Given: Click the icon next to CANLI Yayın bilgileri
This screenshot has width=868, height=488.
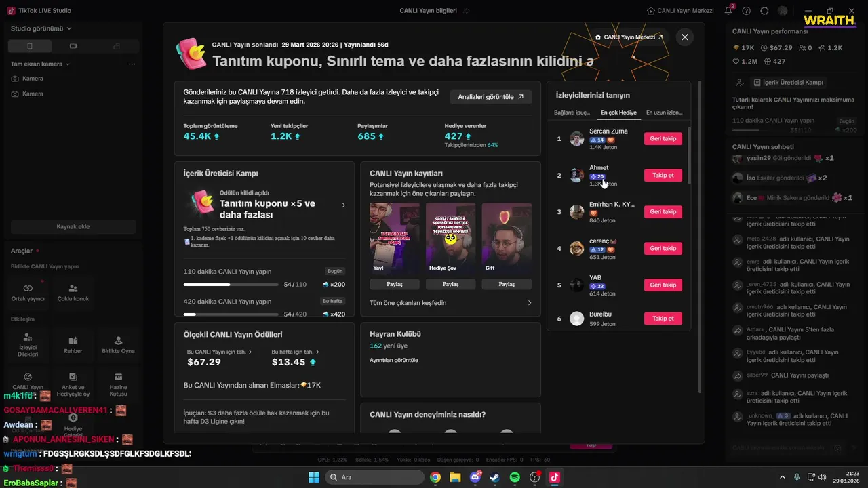Looking at the screenshot, I should pyautogui.click(x=466, y=11).
